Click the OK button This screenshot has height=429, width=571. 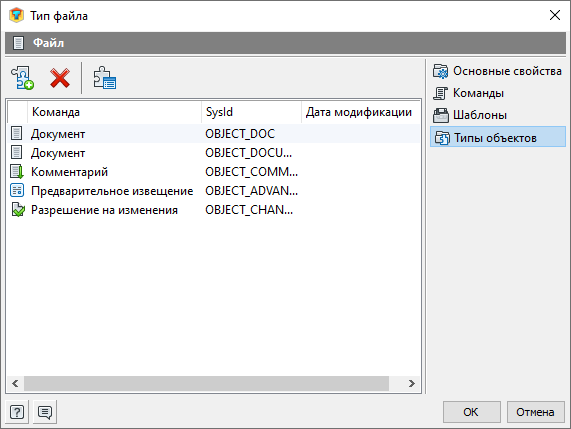tap(472, 412)
